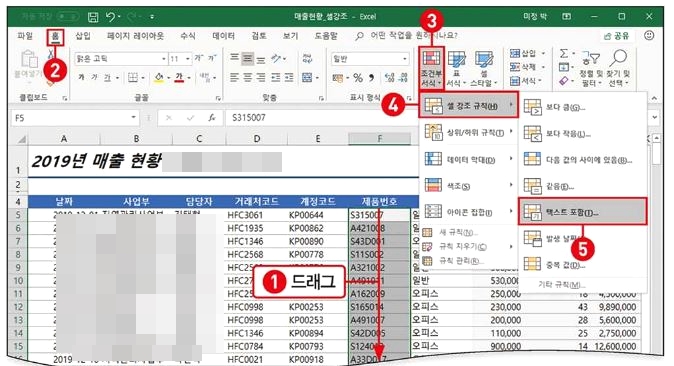Viewport: 674px width, 366px height.
Task: Select the 색조 color scales item
Action: 469,186
